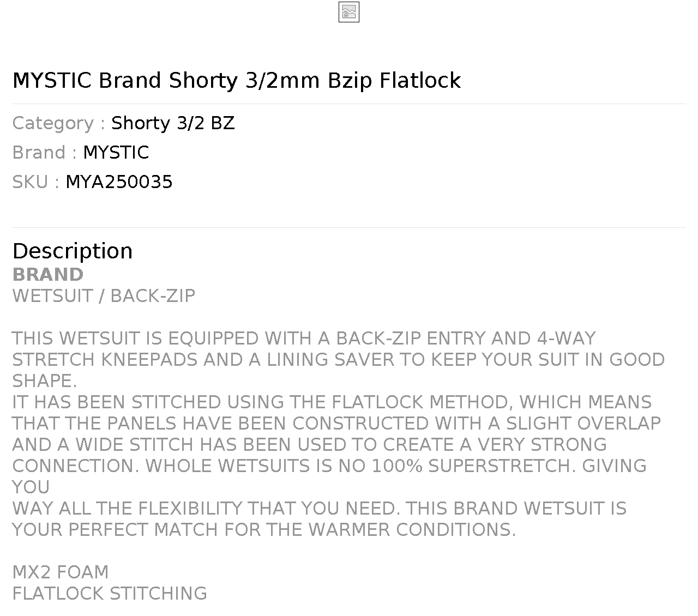698x616 pixels.
Task: Click the SKU value MYA250035
Action: pos(119,182)
